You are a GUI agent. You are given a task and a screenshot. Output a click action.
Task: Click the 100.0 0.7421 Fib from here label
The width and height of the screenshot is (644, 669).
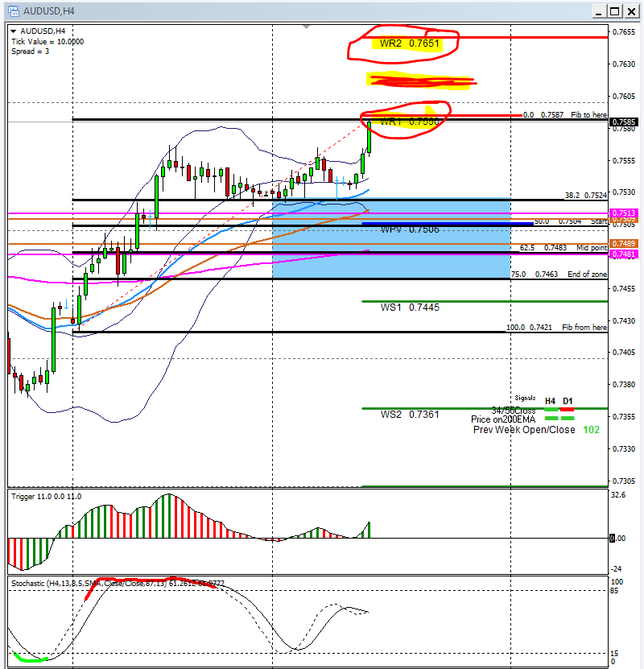click(x=556, y=328)
